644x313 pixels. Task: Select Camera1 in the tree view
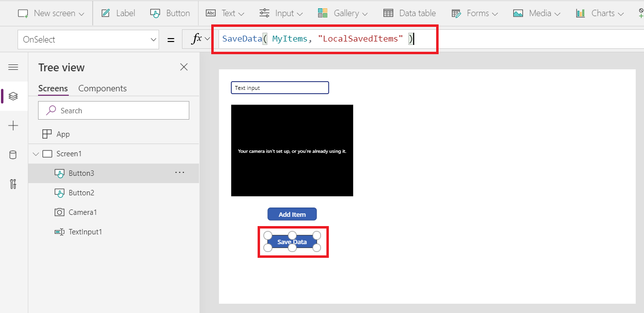[x=83, y=212]
